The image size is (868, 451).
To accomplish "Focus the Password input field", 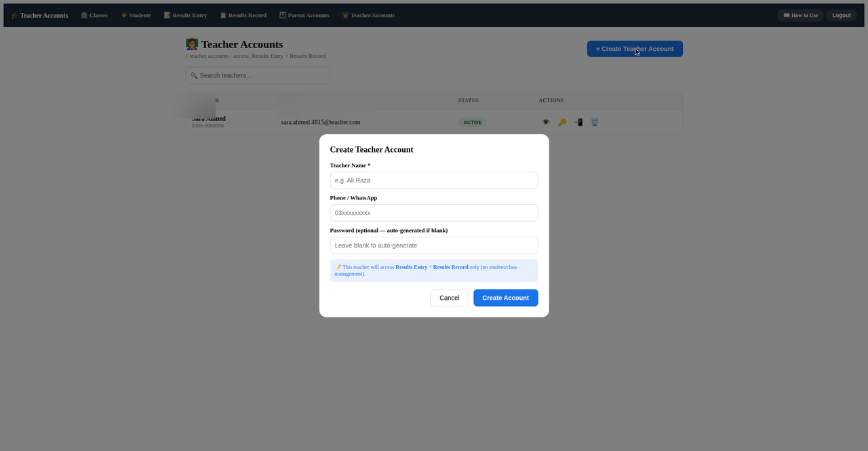I will [x=434, y=246].
